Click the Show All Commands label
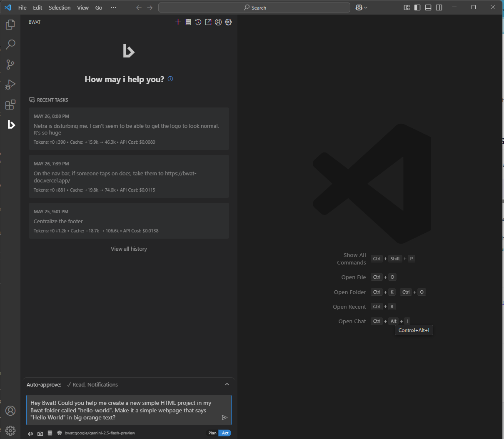The image size is (504, 439). click(352, 259)
